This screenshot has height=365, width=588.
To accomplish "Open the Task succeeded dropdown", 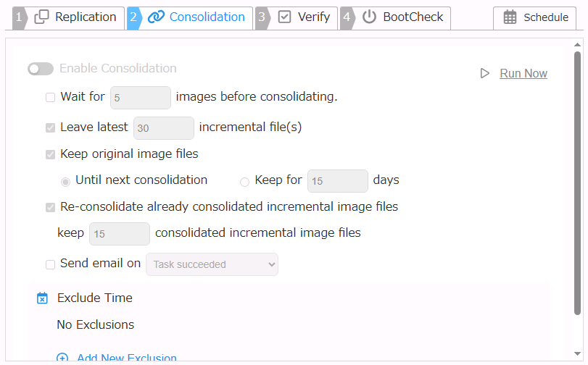I will coord(212,264).
